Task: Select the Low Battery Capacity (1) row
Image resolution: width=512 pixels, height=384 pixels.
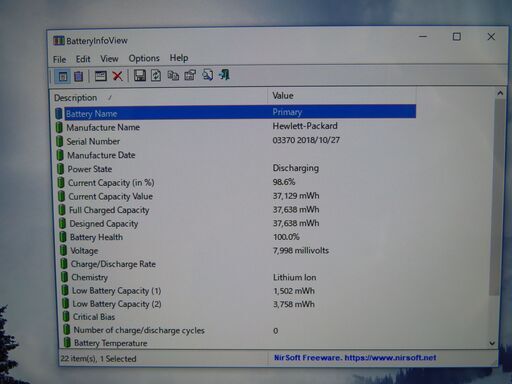Action: click(117, 291)
